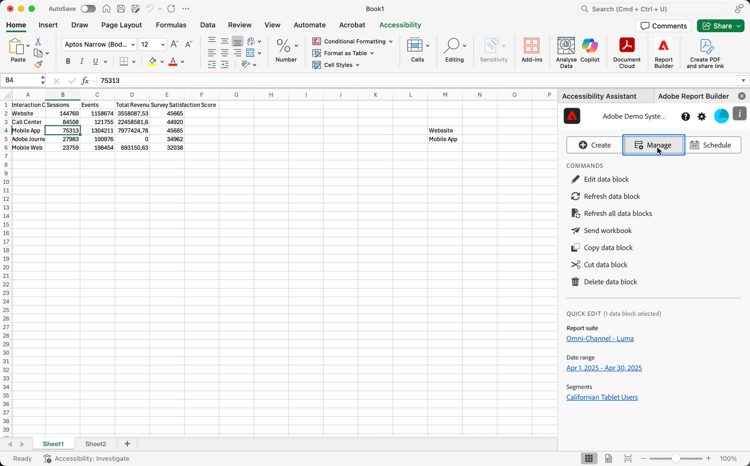This screenshot has height=466, width=750.
Task: Toggle Italic formatting
Action: click(81, 61)
